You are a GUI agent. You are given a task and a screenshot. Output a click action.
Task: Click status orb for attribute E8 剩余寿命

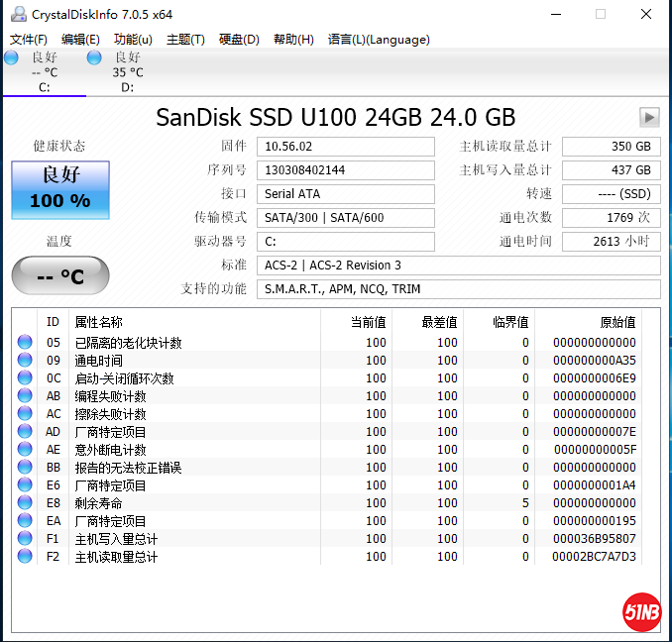[x=25, y=503]
